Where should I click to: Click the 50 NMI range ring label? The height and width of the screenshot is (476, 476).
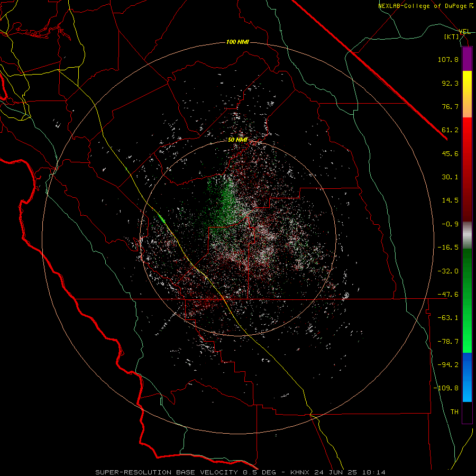click(x=237, y=140)
